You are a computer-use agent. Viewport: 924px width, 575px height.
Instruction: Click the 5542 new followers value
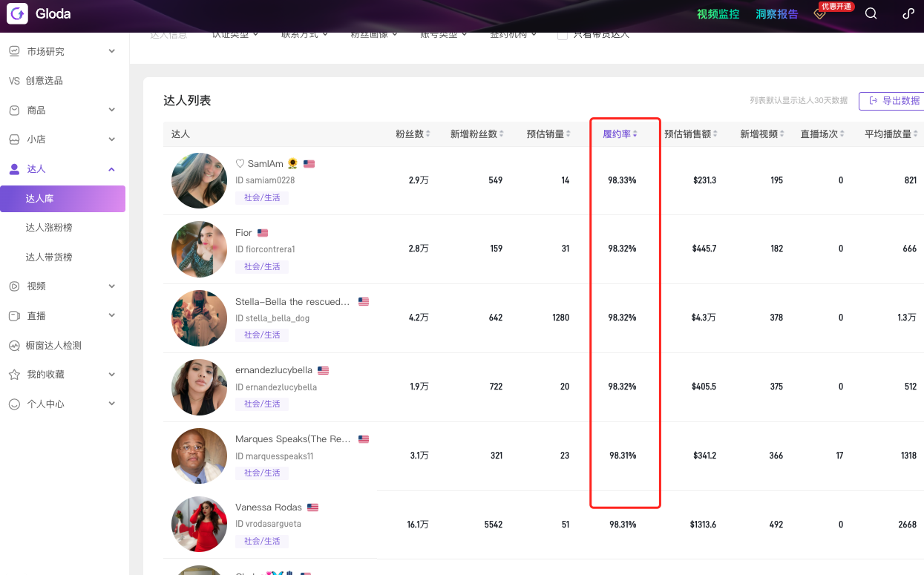(494, 525)
